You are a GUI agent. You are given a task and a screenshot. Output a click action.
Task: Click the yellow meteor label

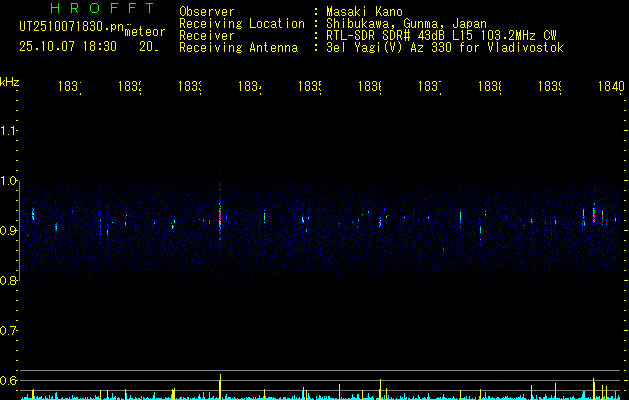pyautogui.click(x=145, y=33)
